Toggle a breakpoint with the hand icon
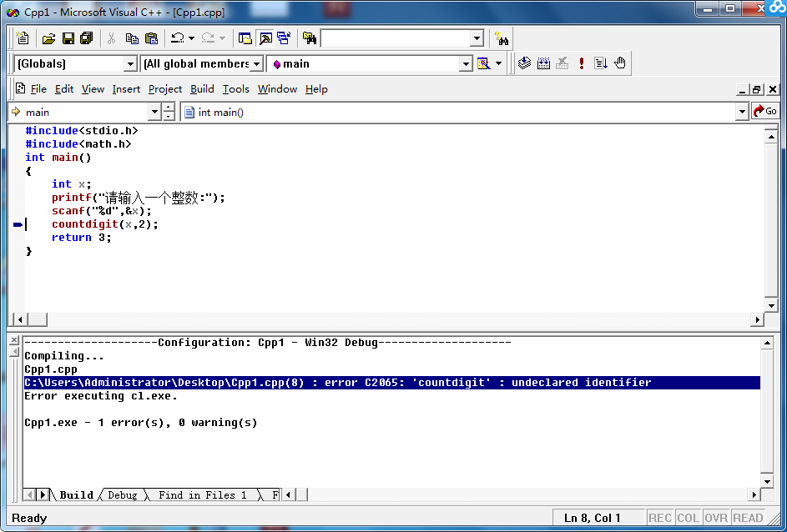 point(620,63)
